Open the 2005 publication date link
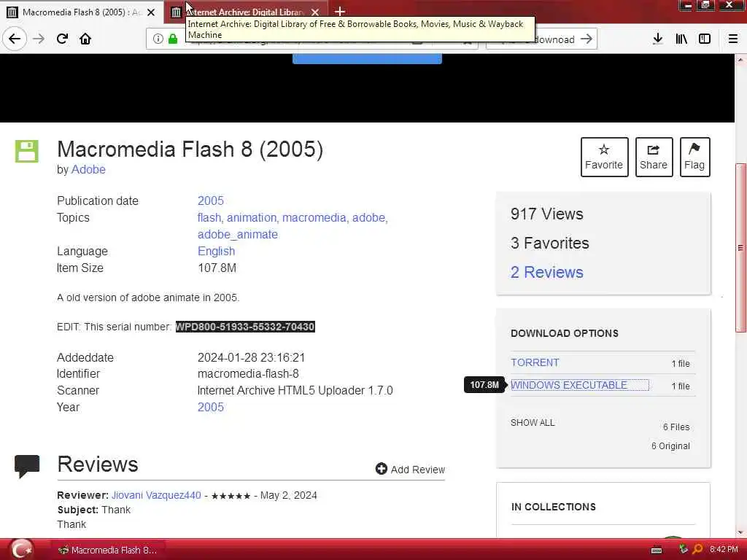 click(x=211, y=201)
